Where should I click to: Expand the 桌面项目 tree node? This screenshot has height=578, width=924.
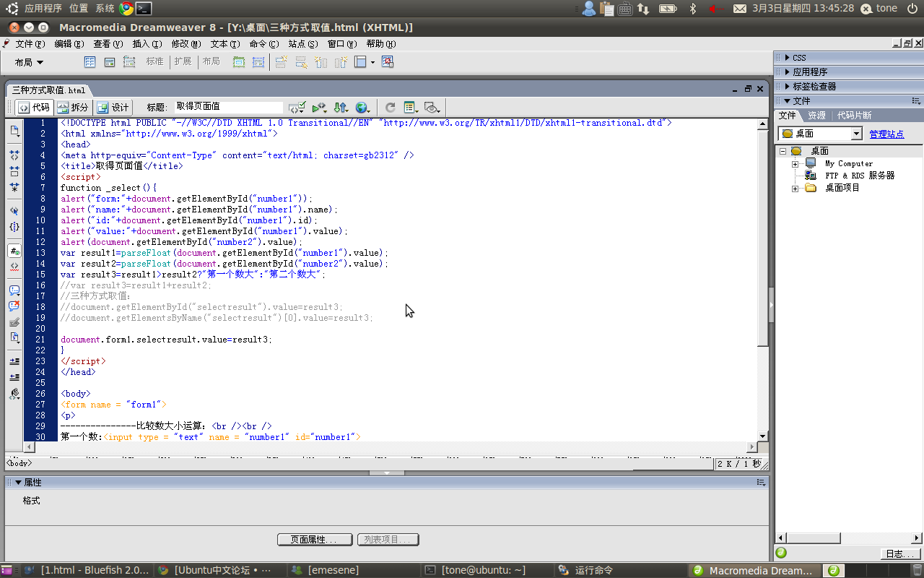(795, 189)
